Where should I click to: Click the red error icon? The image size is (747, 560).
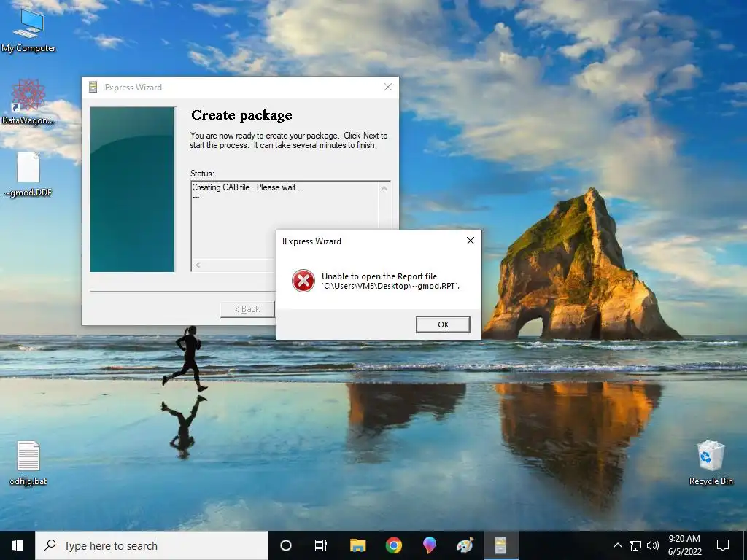tap(303, 281)
